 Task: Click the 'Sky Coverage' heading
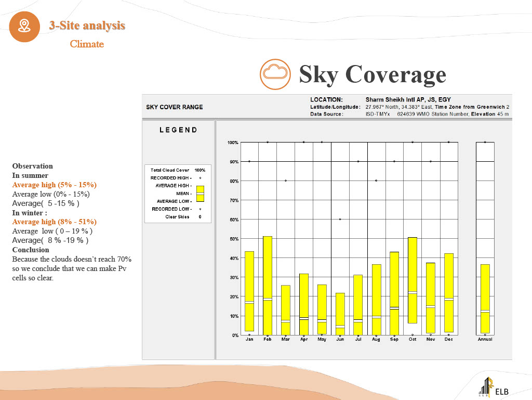[372, 74]
